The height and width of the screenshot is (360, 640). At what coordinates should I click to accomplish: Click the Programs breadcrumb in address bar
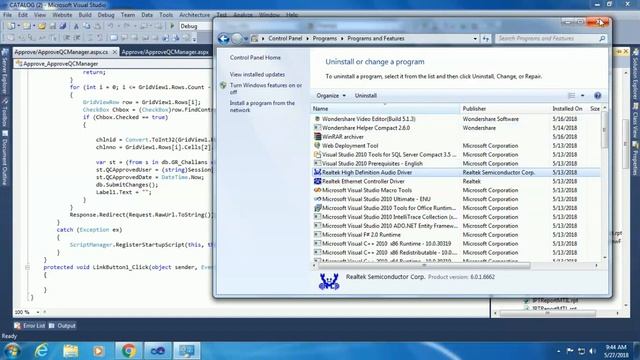click(x=324, y=38)
